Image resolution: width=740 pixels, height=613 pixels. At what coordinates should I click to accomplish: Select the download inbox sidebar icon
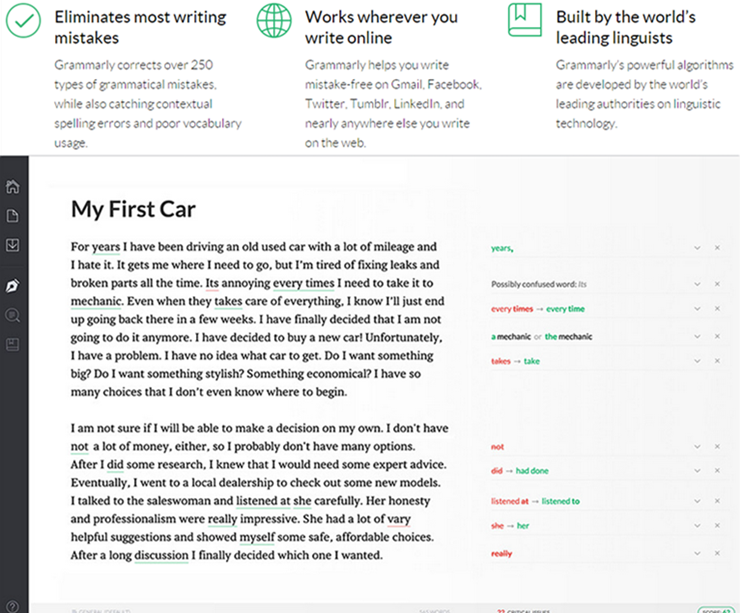(x=13, y=245)
